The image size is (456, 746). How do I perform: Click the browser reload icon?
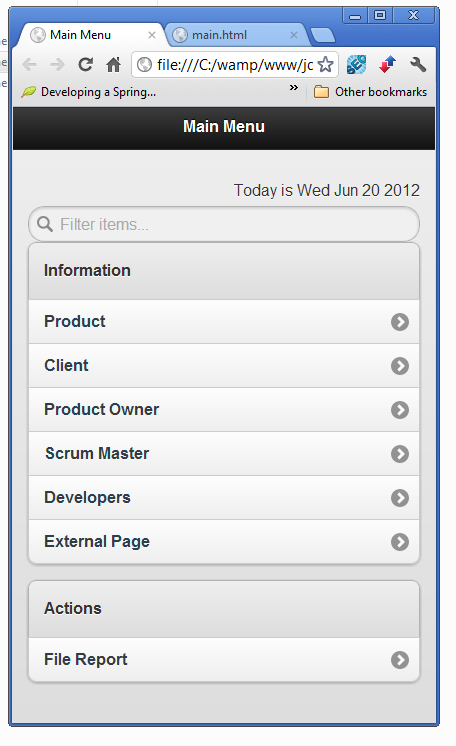pyautogui.click(x=86, y=64)
